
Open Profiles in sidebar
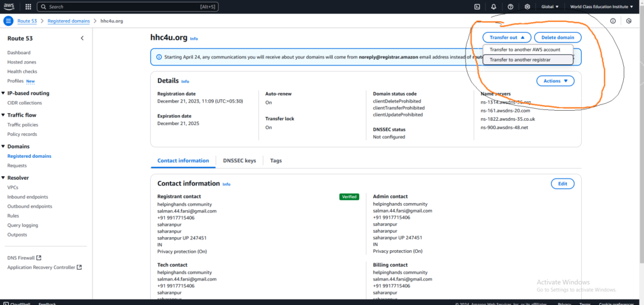click(x=16, y=81)
